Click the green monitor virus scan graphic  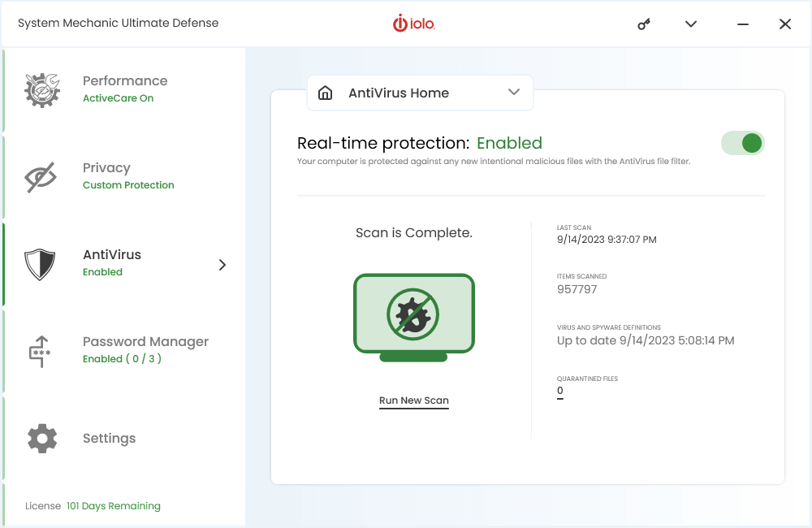[x=413, y=317]
